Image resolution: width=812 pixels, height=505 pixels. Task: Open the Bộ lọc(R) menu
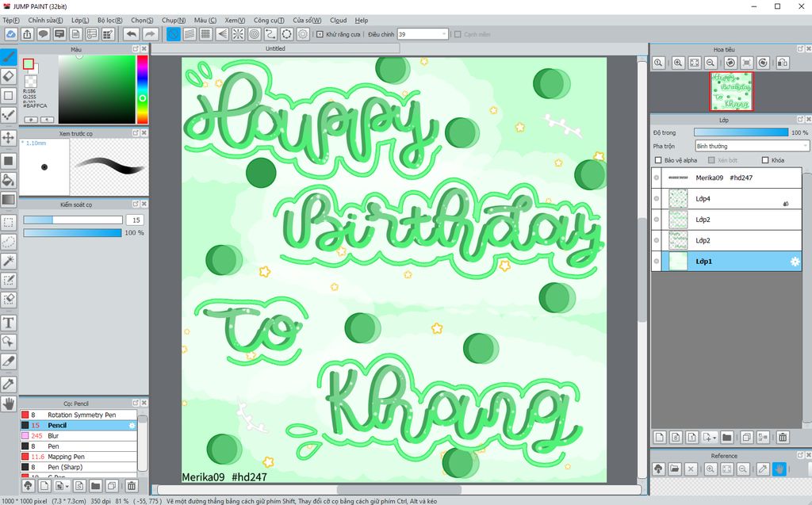tap(109, 20)
